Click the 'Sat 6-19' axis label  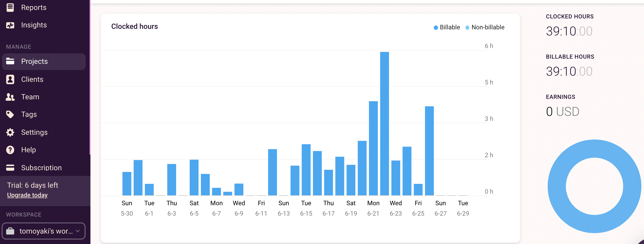click(351, 208)
